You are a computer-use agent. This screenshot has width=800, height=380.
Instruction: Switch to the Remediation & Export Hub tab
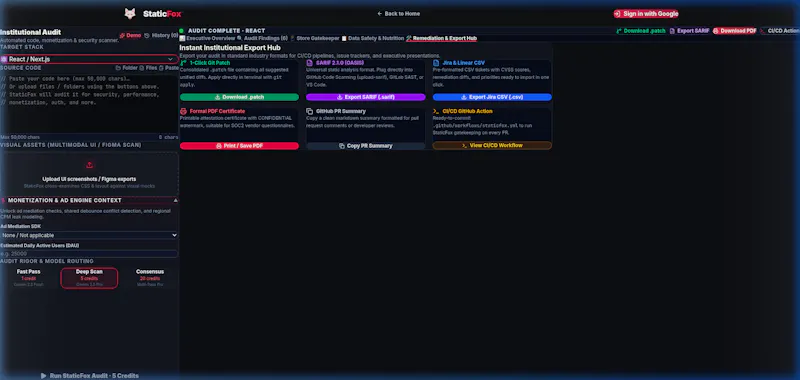pyautogui.click(x=441, y=38)
